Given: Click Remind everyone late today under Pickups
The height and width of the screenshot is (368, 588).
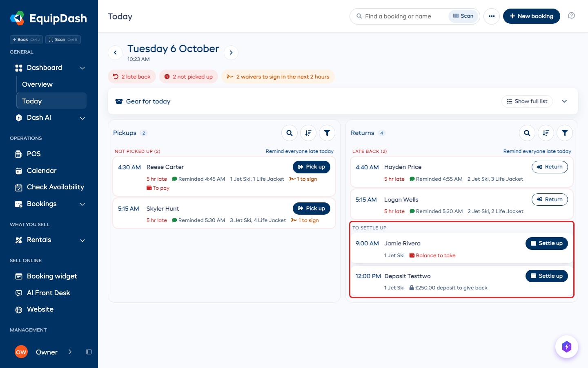Looking at the screenshot, I should (x=300, y=151).
